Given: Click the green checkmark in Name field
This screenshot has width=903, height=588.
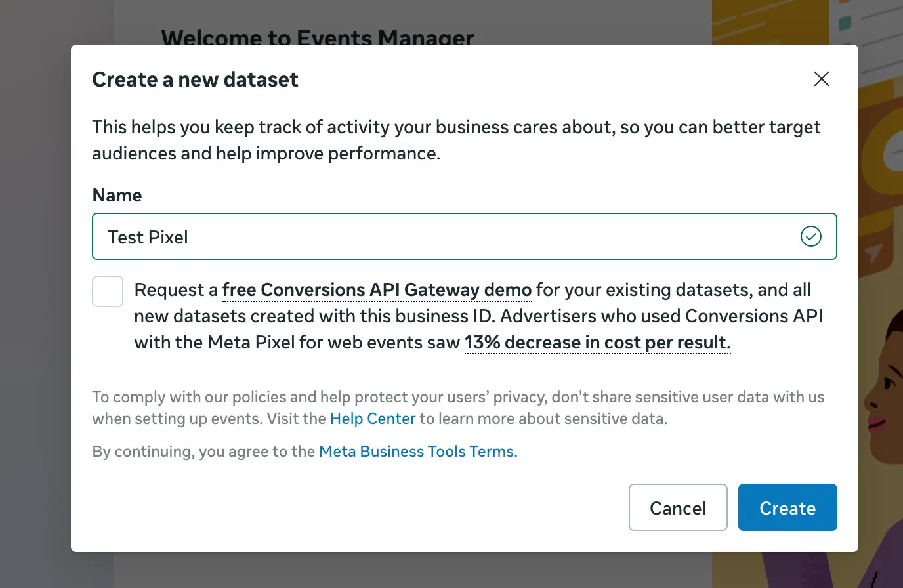Looking at the screenshot, I should 810,236.
